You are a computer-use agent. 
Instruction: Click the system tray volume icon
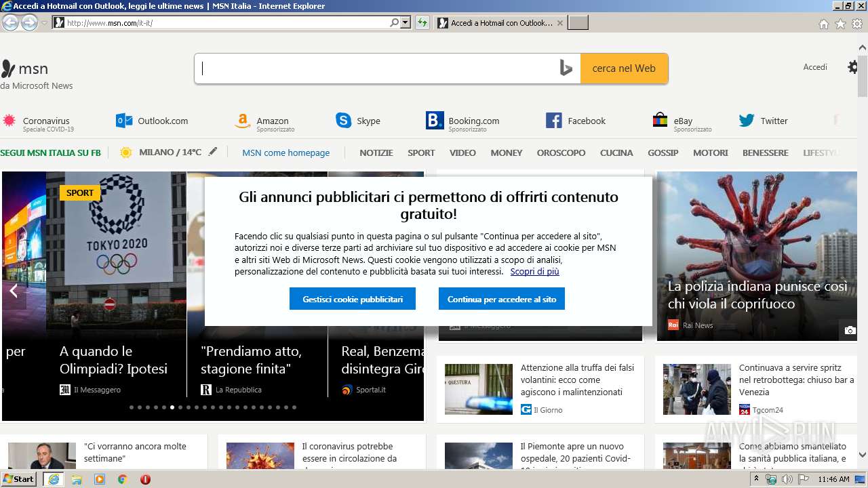point(787,479)
